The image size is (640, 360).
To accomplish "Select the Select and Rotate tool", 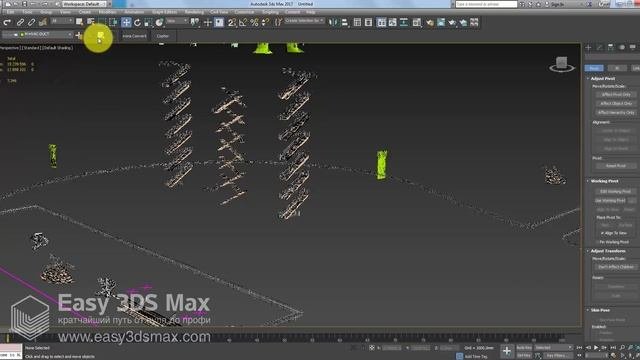I will [x=137, y=22].
